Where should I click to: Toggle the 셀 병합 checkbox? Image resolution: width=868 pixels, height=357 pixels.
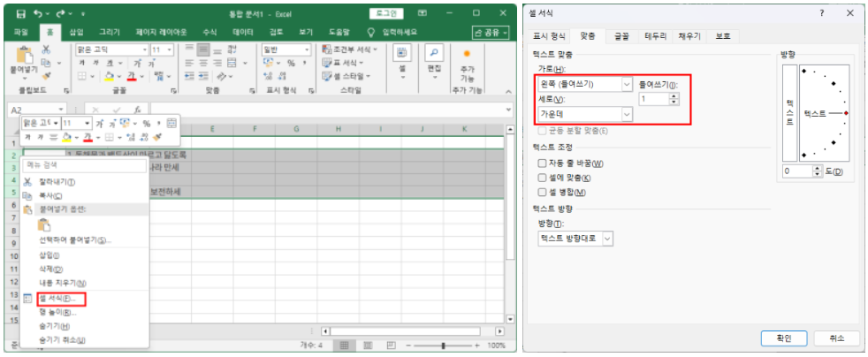point(542,192)
